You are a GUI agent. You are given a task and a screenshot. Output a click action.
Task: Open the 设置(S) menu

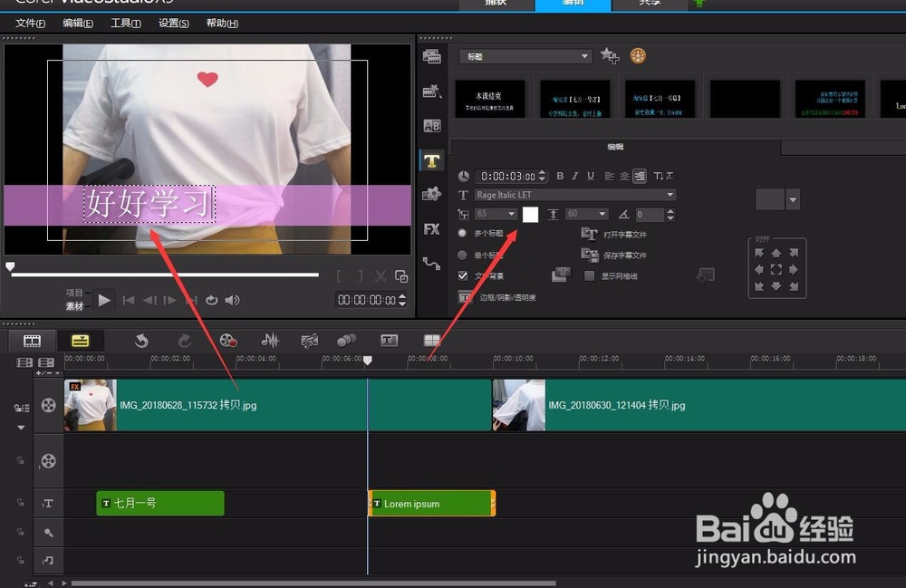click(x=173, y=24)
